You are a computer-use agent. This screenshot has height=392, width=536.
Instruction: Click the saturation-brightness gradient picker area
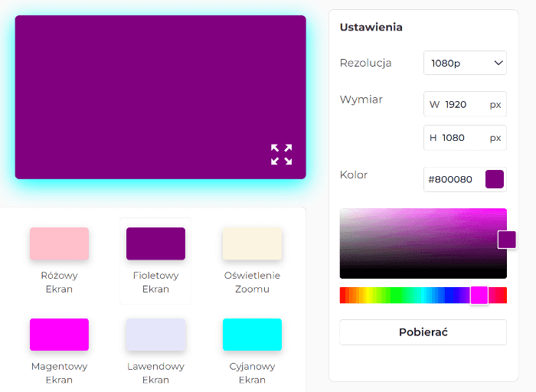pos(423,243)
